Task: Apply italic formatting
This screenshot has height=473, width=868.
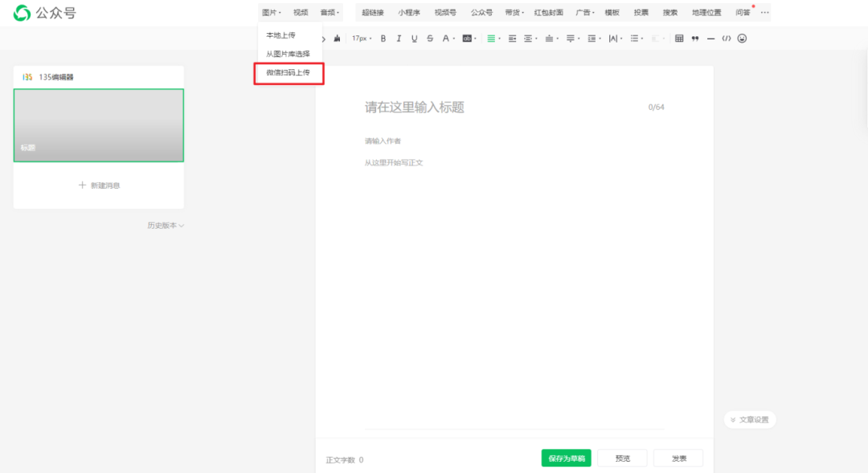Action: tap(399, 39)
